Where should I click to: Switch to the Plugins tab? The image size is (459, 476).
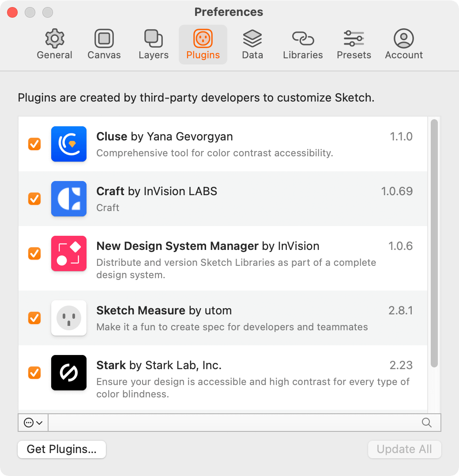coord(203,39)
